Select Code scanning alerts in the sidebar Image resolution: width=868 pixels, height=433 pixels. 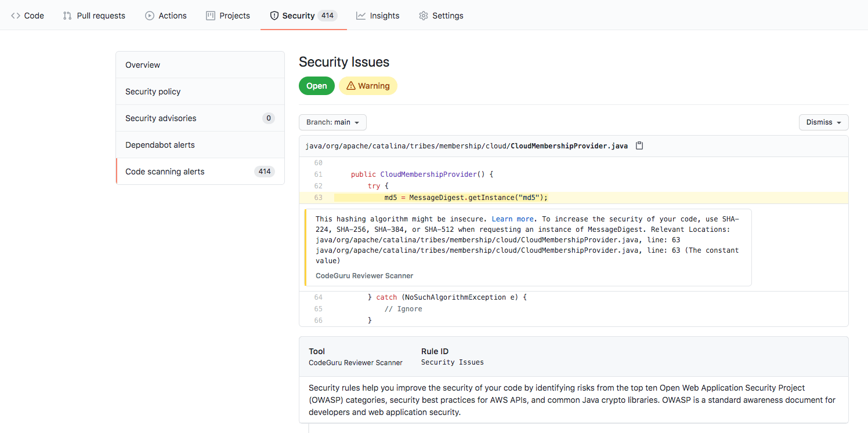click(x=165, y=171)
